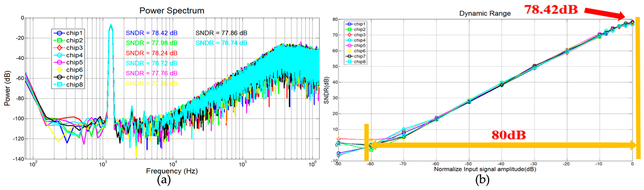Image resolution: width=644 pixels, height=190 pixels.
Task: Click the red 80dB annotation label
Action: point(509,135)
